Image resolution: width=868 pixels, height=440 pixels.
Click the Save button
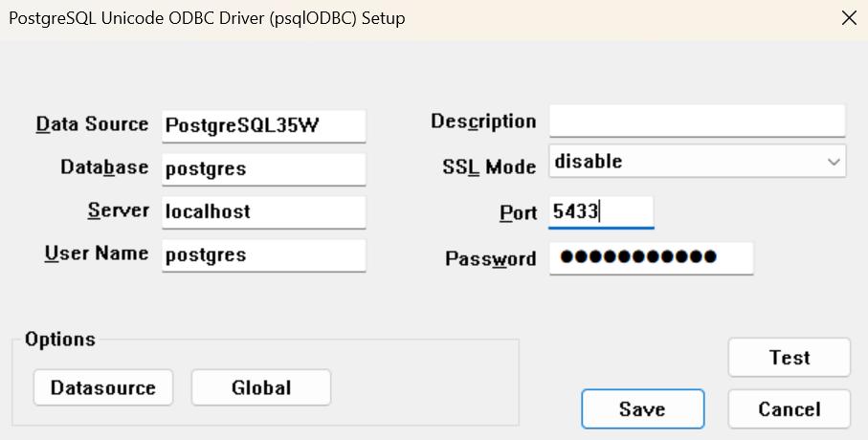point(643,409)
